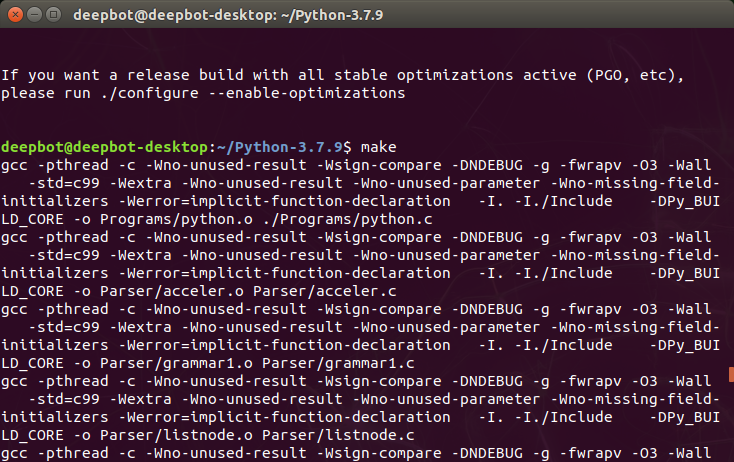
Task: Close the terminal window
Action: tap(15, 15)
